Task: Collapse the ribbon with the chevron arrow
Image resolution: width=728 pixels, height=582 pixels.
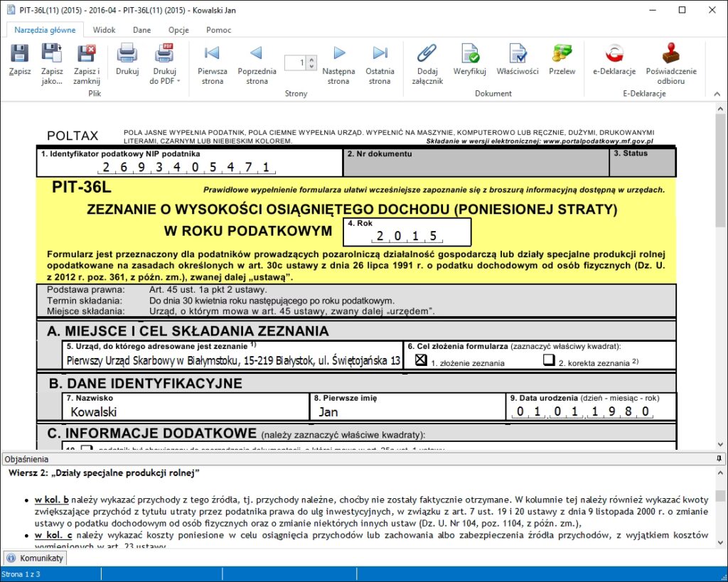Action: (x=716, y=94)
